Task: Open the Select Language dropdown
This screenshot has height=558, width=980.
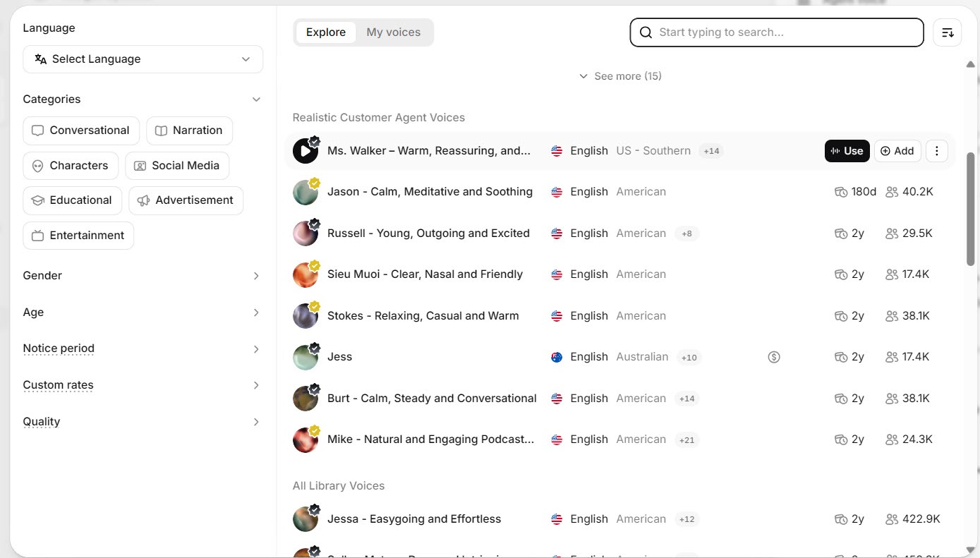Action: pos(143,59)
